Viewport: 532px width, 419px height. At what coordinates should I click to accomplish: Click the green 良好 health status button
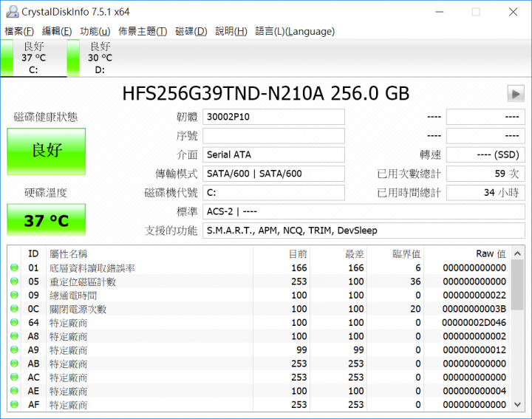(46, 151)
